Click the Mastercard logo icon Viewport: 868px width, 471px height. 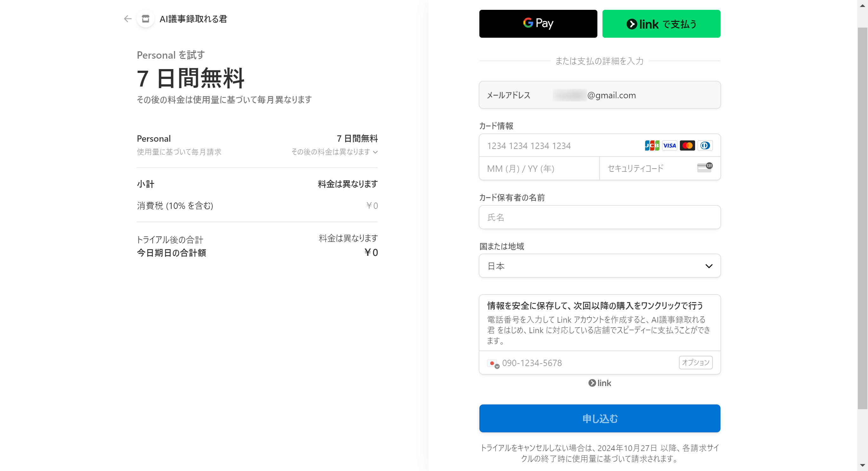click(687, 145)
